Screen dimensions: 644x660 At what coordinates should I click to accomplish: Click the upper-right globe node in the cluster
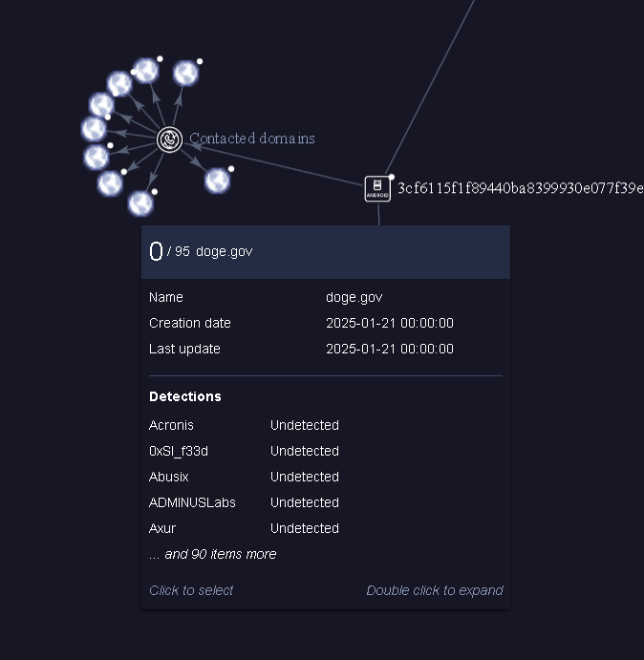pos(185,73)
